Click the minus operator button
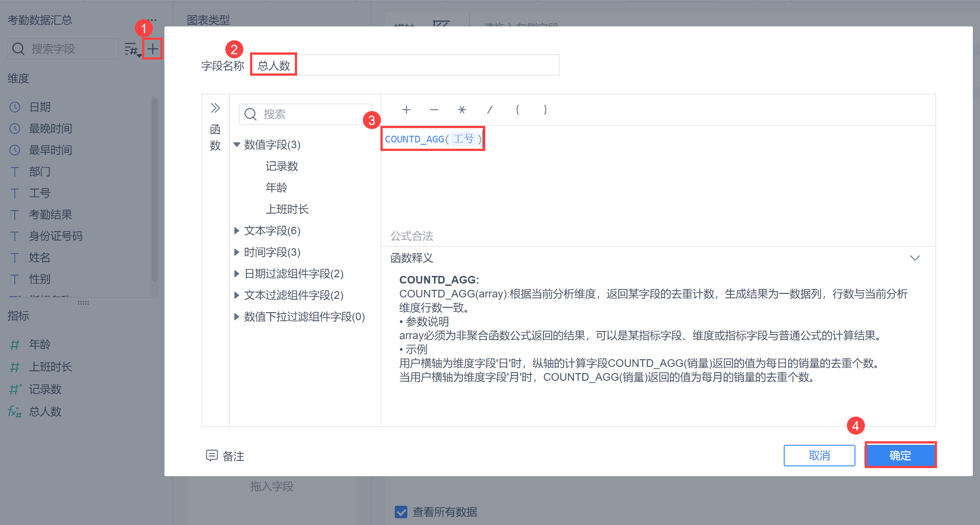Screen dimensions: 980x525 pos(434,110)
